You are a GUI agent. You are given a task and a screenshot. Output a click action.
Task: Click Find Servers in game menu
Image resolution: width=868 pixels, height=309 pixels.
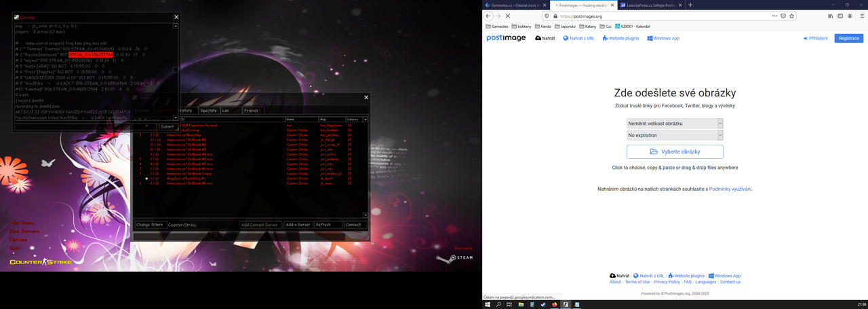(24, 232)
